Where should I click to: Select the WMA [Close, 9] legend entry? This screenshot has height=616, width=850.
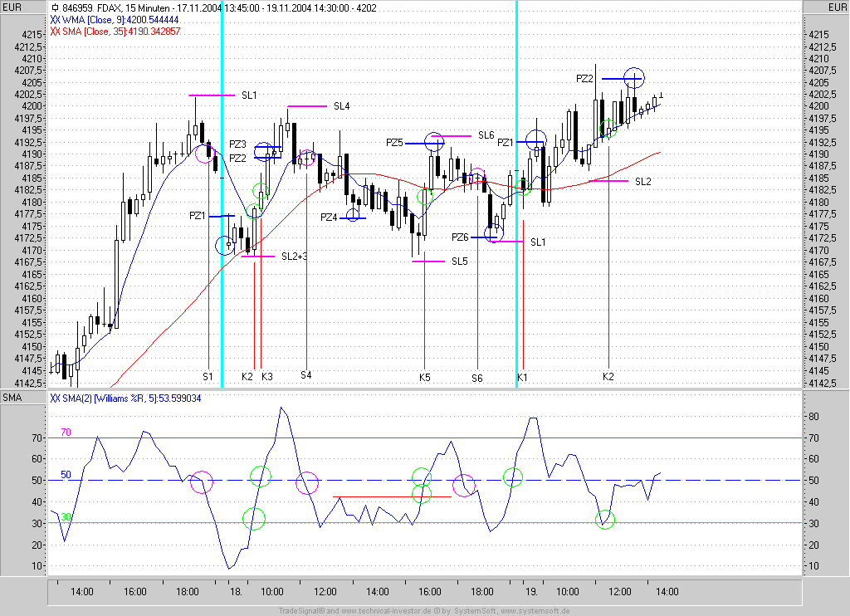(115, 20)
